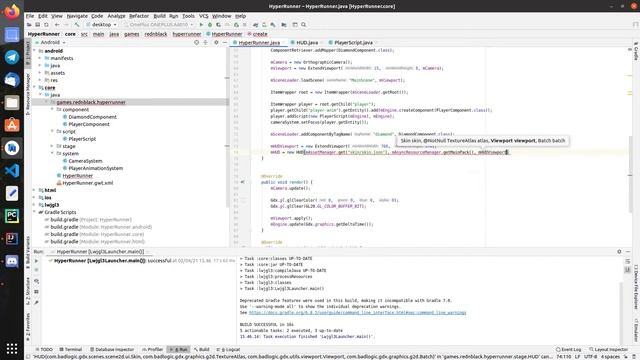Click the Open folder toolbar icon
Viewport: 640px width, 360px height.
click(29, 24)
